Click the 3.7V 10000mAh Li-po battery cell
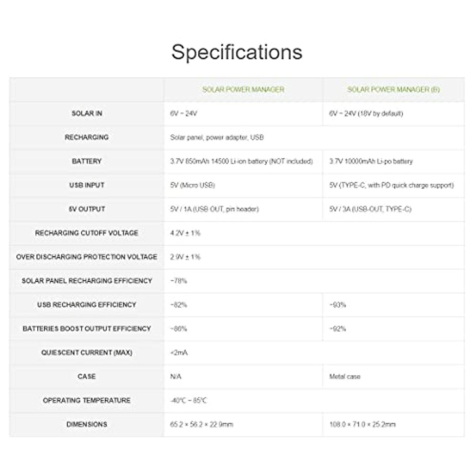 pyautogui.click(x=371, y=161)
